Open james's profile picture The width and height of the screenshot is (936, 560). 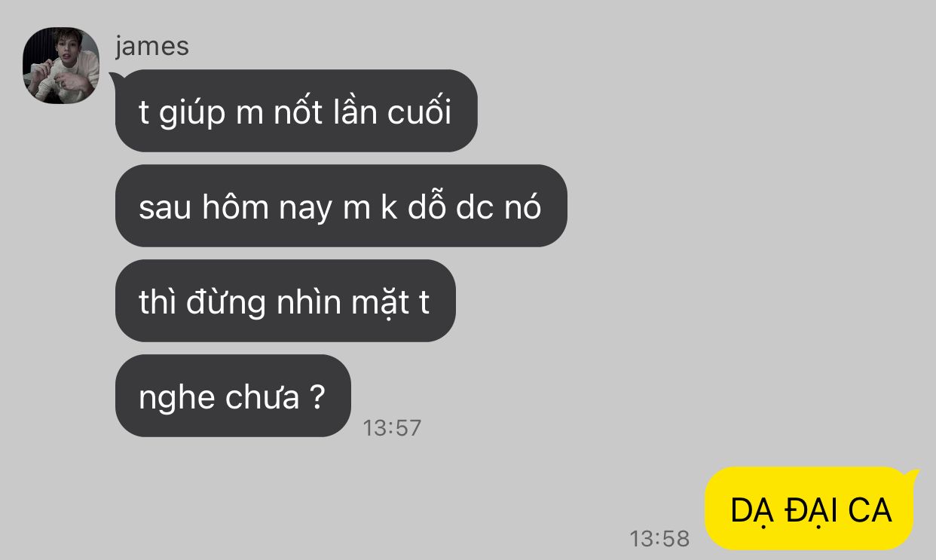(x=61, y=66)
